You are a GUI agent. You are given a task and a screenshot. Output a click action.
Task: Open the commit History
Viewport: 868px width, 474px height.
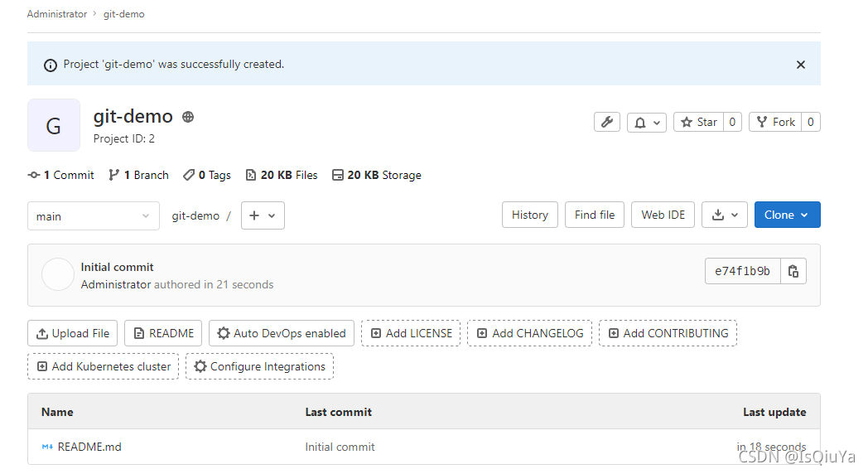(x=530, y=215)
